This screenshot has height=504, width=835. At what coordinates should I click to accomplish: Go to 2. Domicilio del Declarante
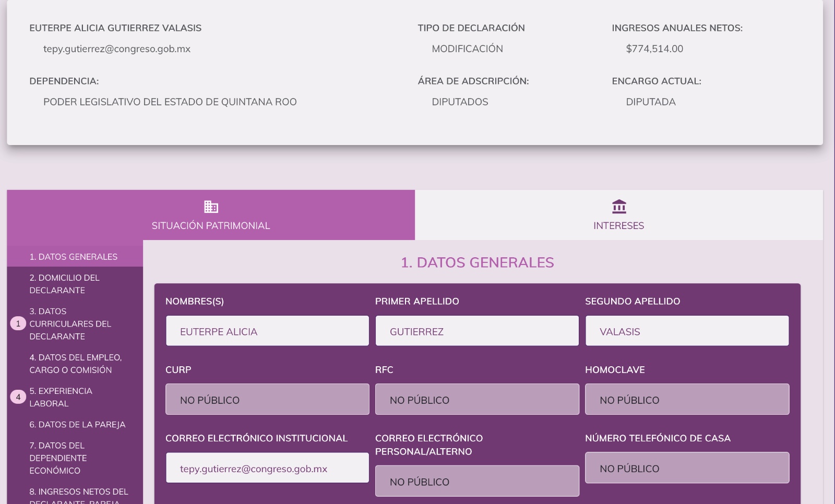[x=64, y=284]
